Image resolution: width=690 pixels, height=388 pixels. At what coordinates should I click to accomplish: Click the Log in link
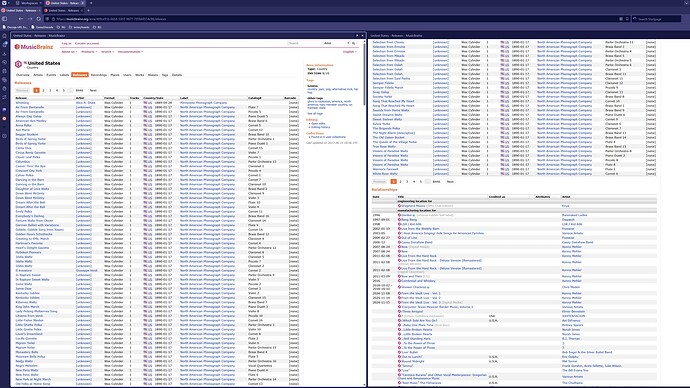tap(66, 43)
